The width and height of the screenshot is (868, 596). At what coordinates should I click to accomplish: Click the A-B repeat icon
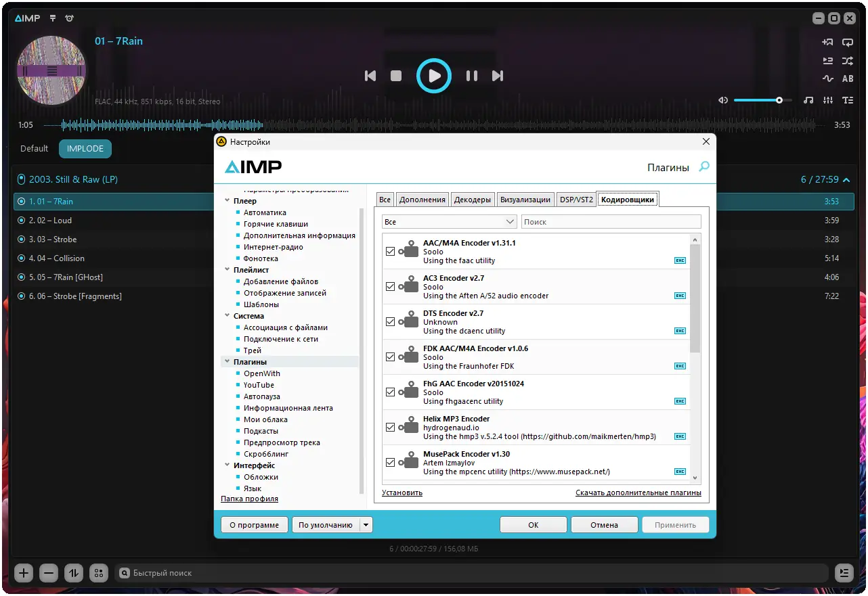848,78
